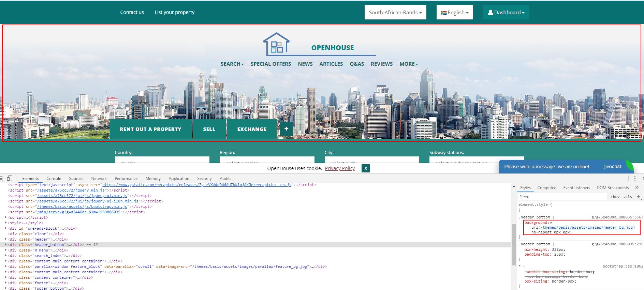
Task: Expand the m_menu div node
Action: point(6,250)
